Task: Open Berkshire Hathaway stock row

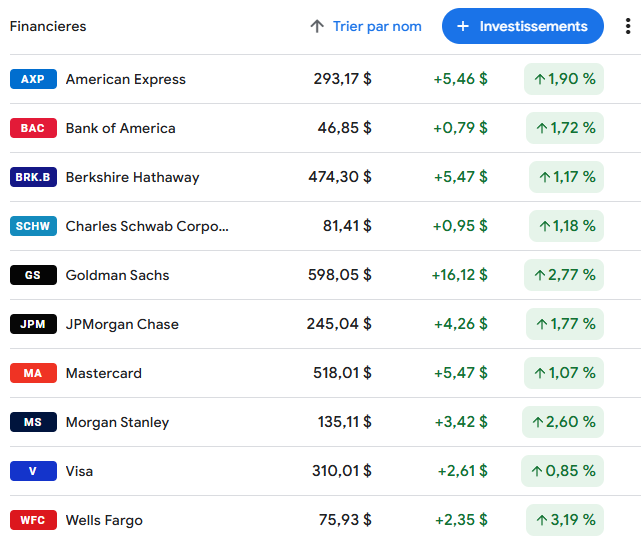Action: click(x=325, y=177)
